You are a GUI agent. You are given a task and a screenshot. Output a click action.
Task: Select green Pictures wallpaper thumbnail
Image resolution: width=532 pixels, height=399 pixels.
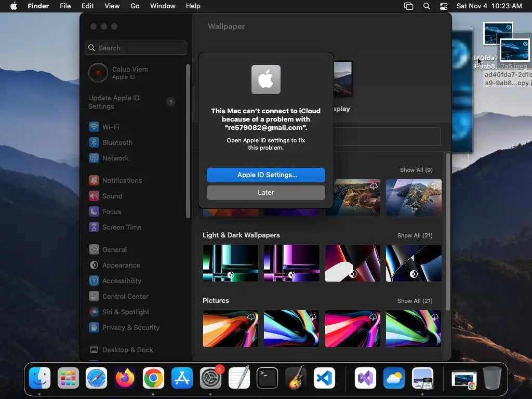click(414, 329)
